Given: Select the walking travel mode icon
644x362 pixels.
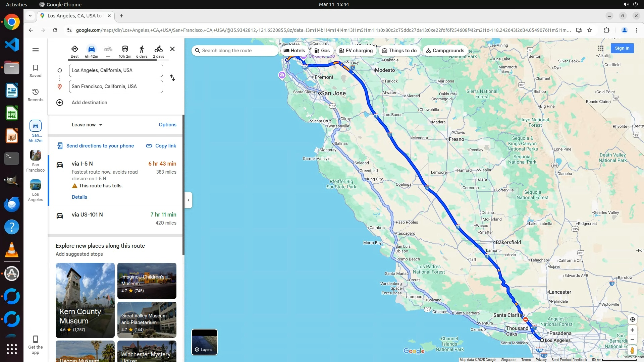Looking at the screenshot, I should pyautogui.click(x=142, y=49).
